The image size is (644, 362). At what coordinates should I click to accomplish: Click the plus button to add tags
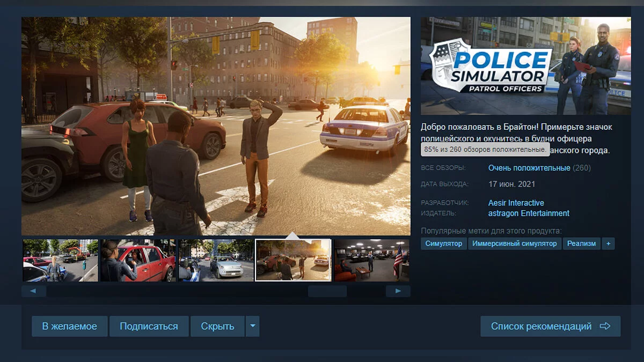point(608,243)
